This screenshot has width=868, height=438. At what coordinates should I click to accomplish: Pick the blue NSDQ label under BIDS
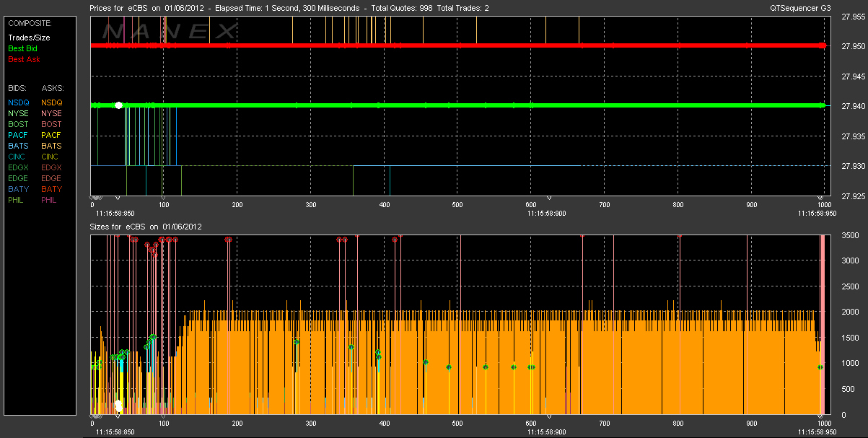[x=19, y=102]
